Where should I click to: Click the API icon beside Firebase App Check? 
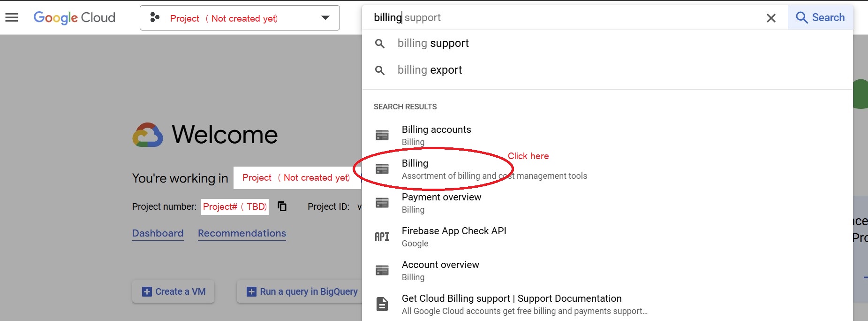(x=382, y=237)
